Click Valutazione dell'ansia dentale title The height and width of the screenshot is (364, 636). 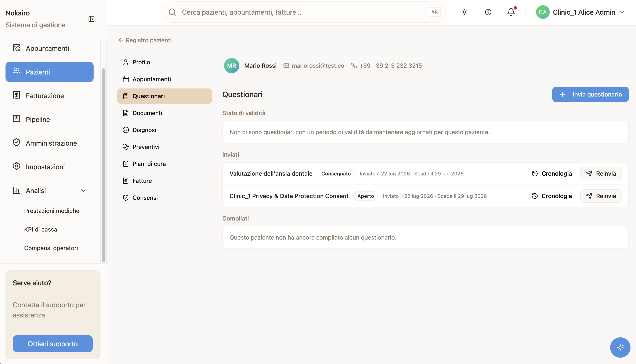(271, 174)
